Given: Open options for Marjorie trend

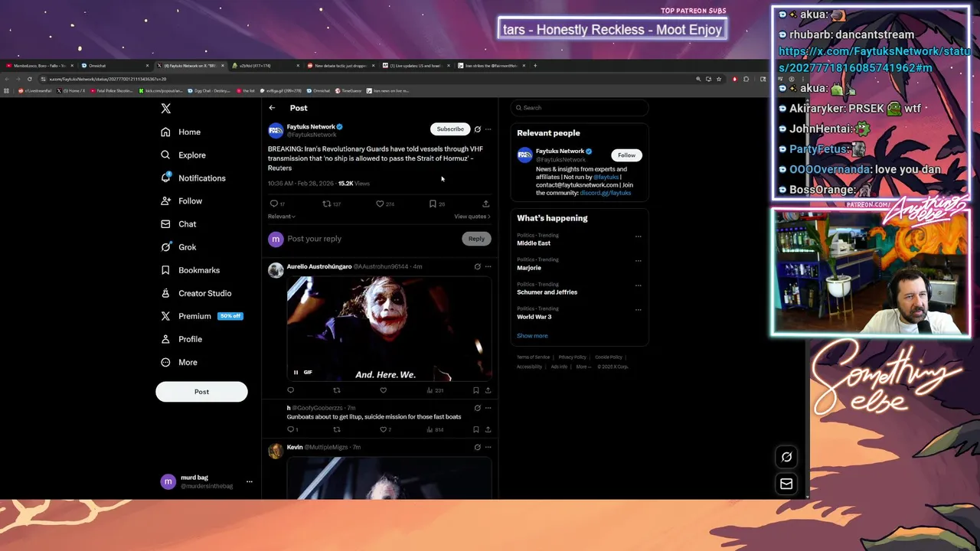Looking at the screenshot, I should pos(638,261).
